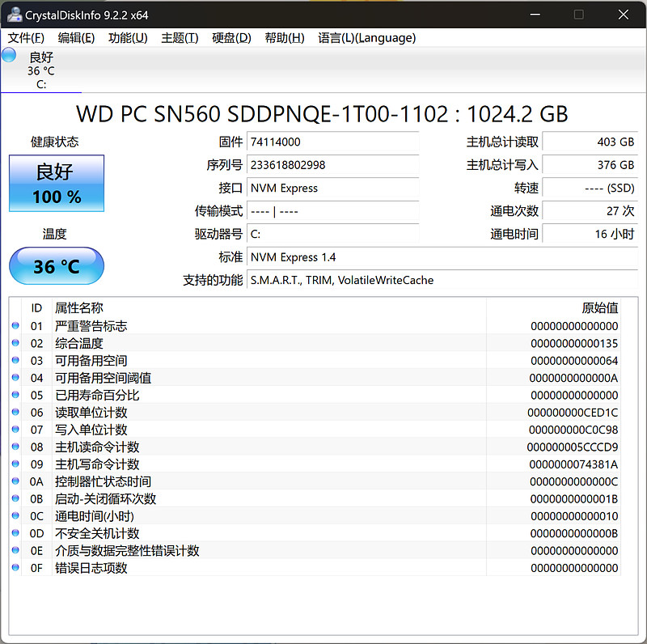The height and width of the screenshot is (644, 647).
Task: Click the ID column header
Action: (36, 308)
